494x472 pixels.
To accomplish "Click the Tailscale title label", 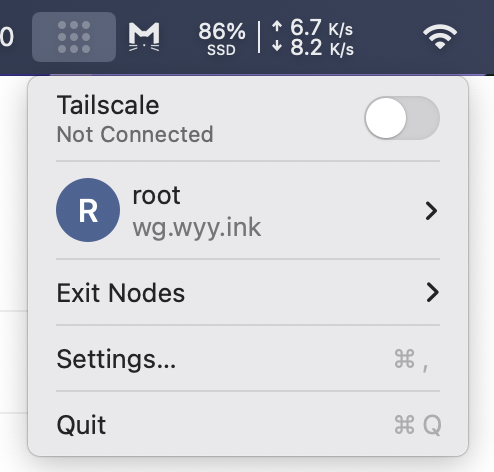I will 108,105.
